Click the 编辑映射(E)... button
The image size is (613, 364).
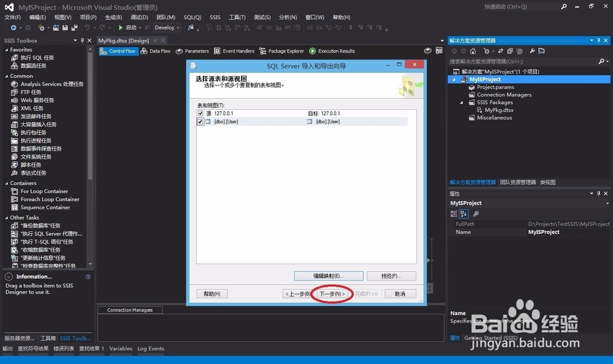click(x=329, y=276)
